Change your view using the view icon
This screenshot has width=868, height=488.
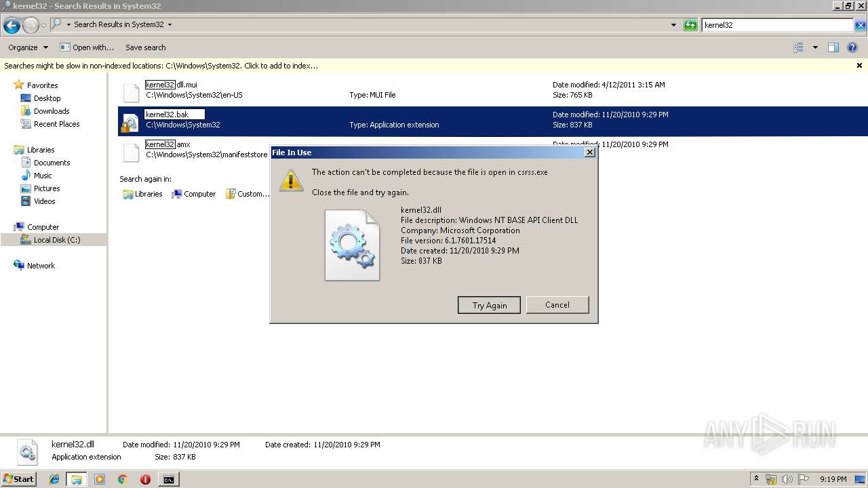[798, 47]
